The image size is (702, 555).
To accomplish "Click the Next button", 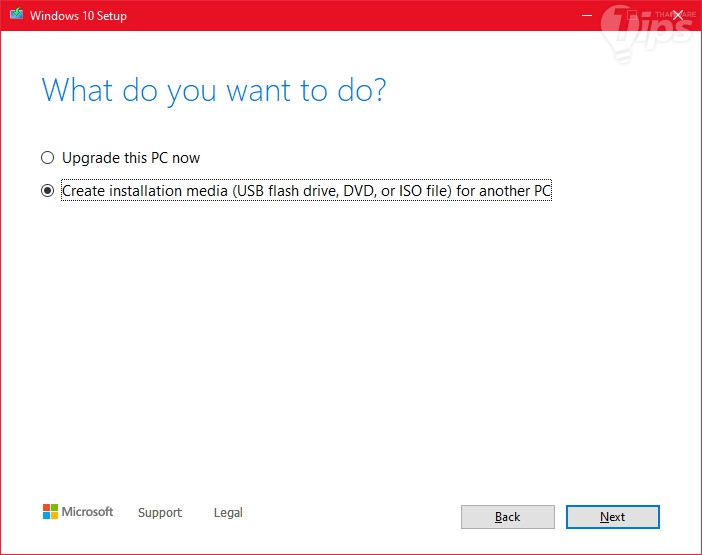I will (612, 517).
